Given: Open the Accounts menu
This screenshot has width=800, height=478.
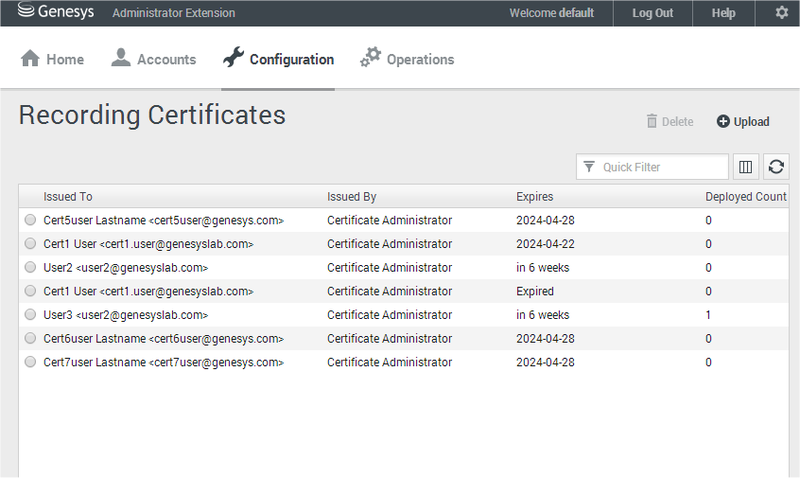Looking at the screenshot, I should [x=153, y=59].
